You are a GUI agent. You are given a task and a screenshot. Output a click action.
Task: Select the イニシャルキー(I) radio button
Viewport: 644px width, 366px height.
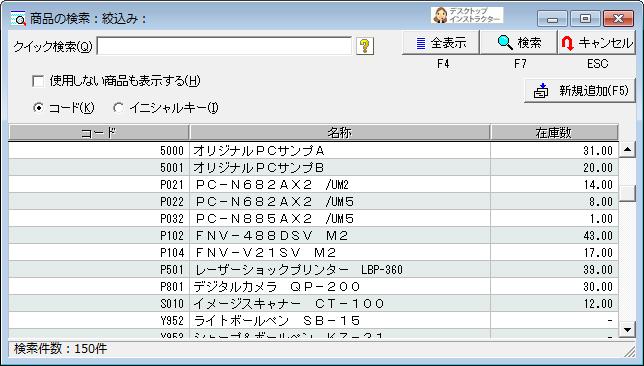click(x=118, y=108)
